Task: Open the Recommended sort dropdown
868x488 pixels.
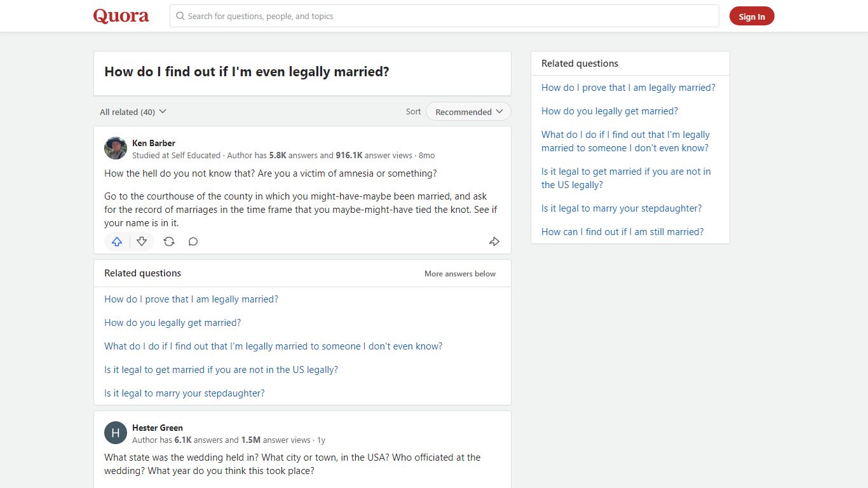Action: coord(468,112)
